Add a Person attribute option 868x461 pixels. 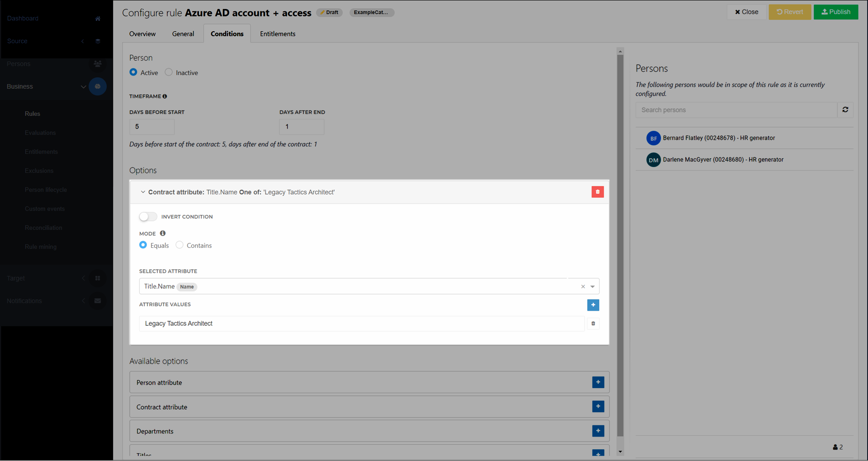pos(598,382)
